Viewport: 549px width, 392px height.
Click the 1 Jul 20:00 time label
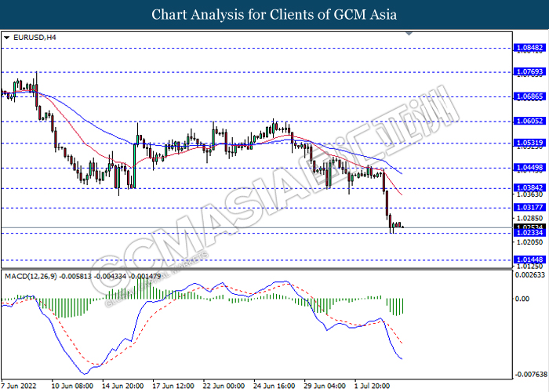(x=373, y=386)
